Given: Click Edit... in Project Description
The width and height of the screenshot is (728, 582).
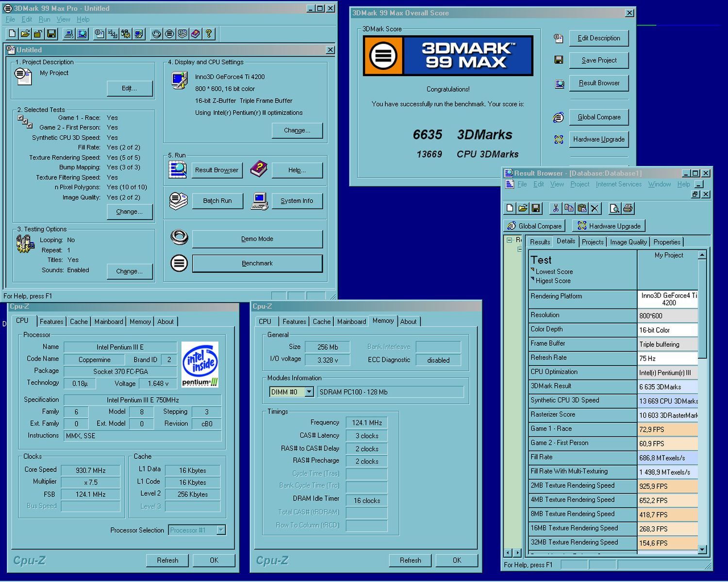Looking at the screenshot, I should coord(130,88).
